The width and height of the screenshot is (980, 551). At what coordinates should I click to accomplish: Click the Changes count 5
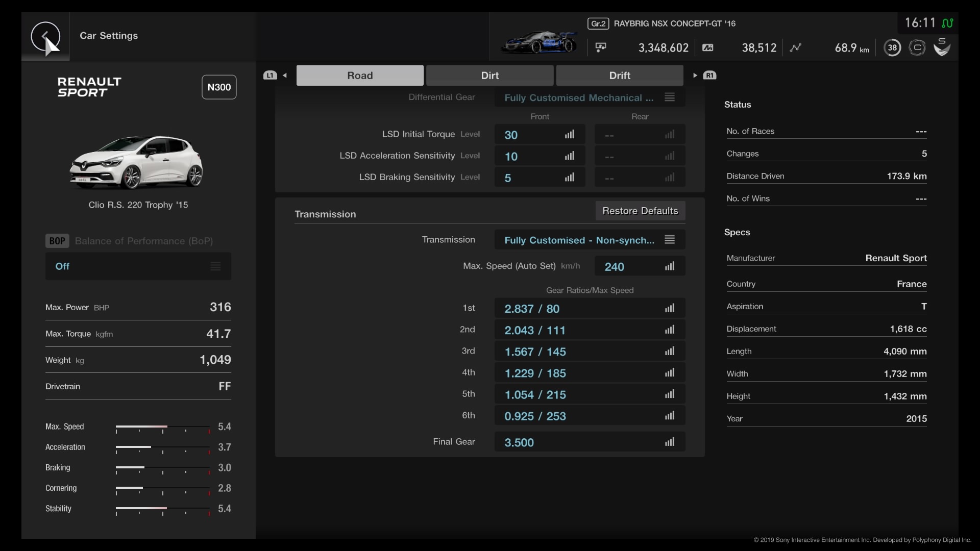pyautogui.click(x=924, y=154)
